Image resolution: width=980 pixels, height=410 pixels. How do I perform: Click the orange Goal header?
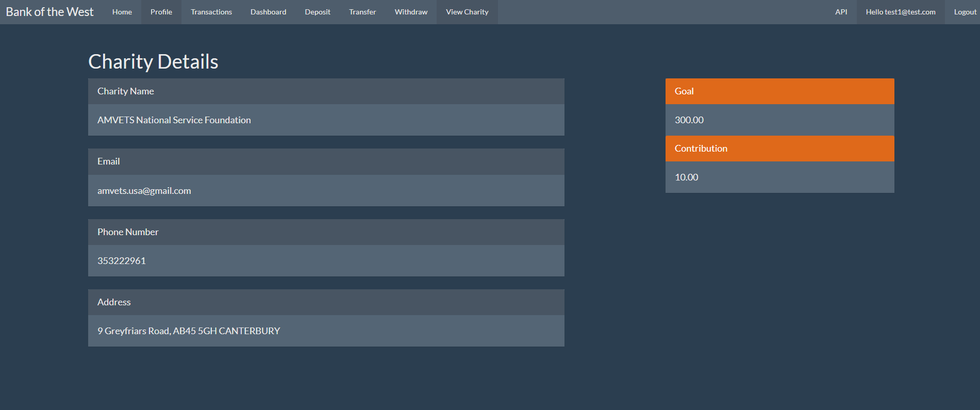[780, 91]
